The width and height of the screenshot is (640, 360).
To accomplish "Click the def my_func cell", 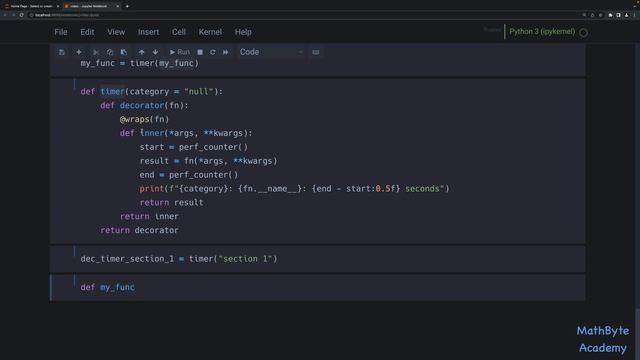I will coord(318,287).
